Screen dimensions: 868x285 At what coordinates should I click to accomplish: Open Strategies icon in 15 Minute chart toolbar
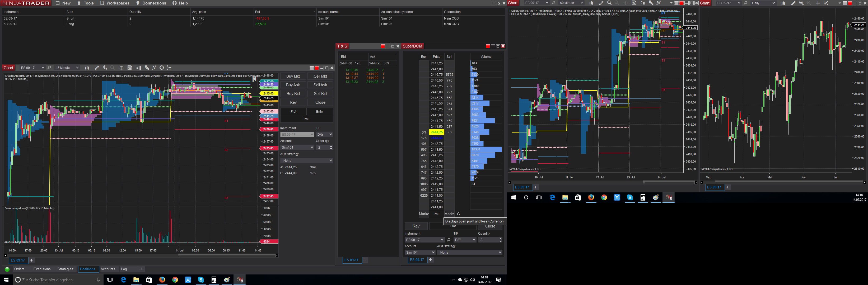click(154, 68)
